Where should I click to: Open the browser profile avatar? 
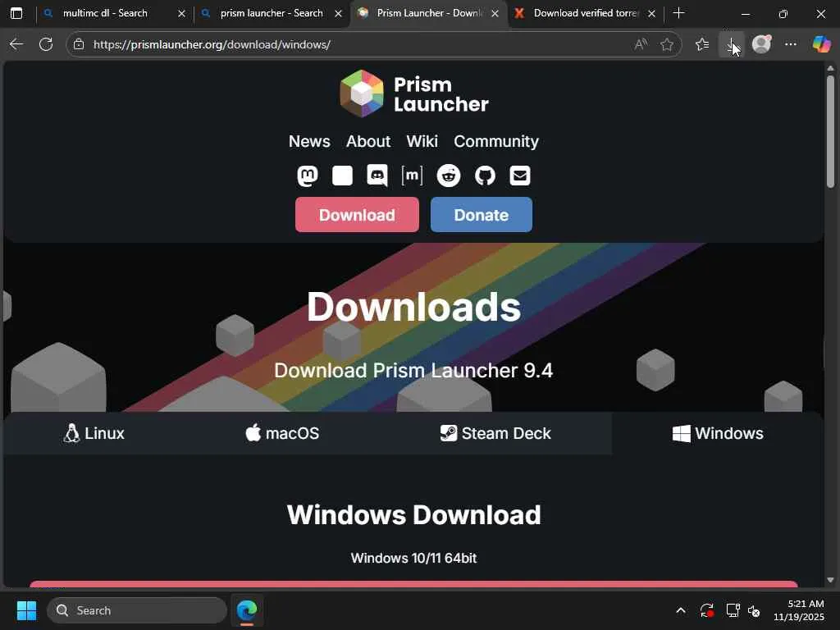[x=761, y=44]
